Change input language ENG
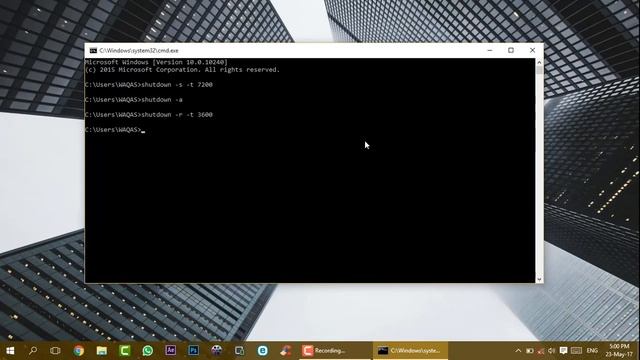 pos(592,351)
